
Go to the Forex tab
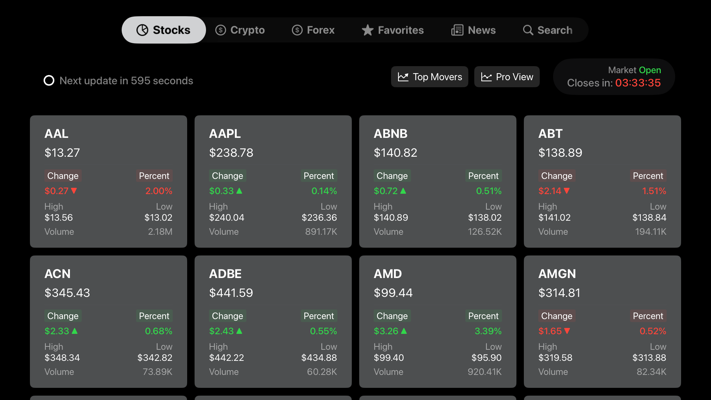(x=313, y=30)
